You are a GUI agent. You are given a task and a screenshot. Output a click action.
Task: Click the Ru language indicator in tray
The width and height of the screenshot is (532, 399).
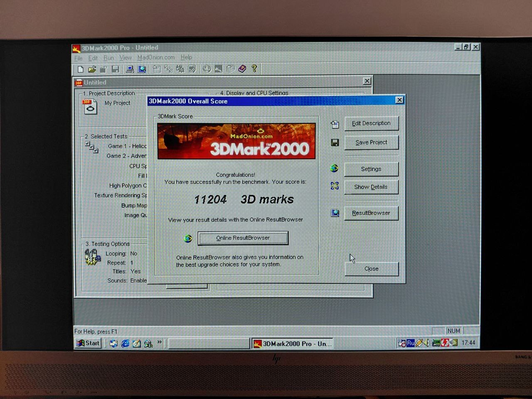411,343
